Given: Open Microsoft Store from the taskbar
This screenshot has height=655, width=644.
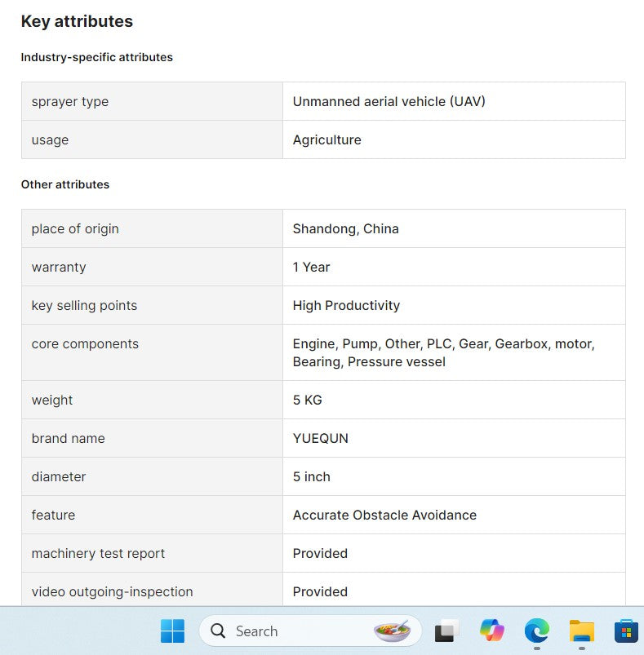Looking at the screenshot, I should pos(626,631).
